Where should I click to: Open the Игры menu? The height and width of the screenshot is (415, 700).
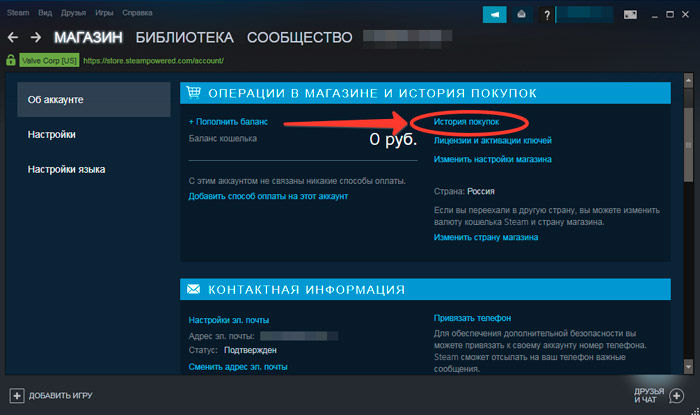coord(104,13)
